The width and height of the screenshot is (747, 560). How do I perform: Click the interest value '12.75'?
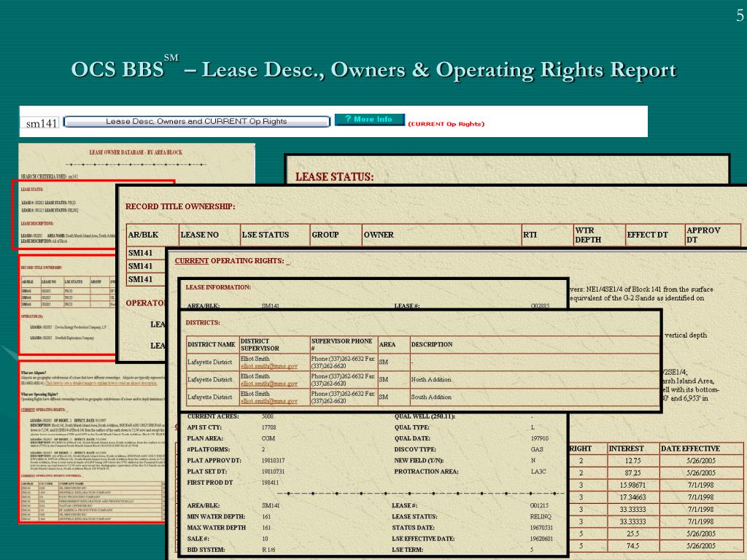click(x=632, y=461)
